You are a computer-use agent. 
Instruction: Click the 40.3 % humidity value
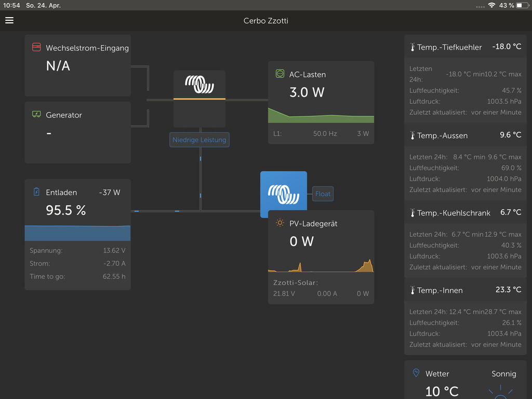pos(511,245)
